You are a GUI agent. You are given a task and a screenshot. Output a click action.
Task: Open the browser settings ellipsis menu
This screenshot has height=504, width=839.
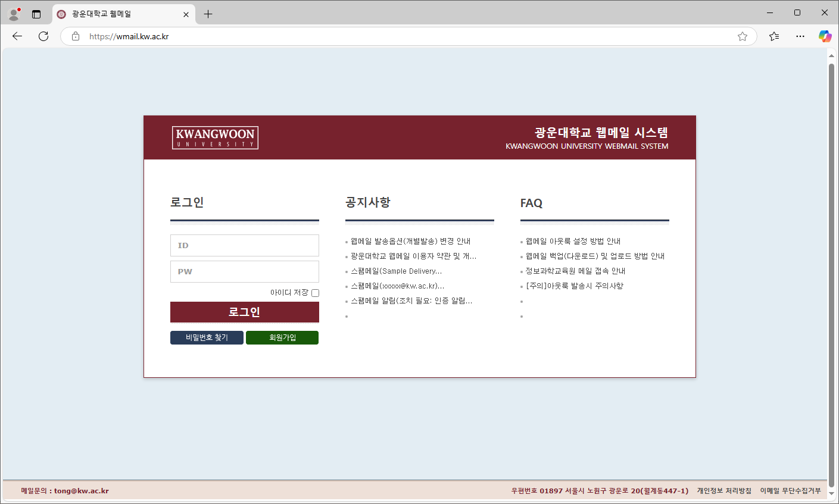[x=800, y=36]
